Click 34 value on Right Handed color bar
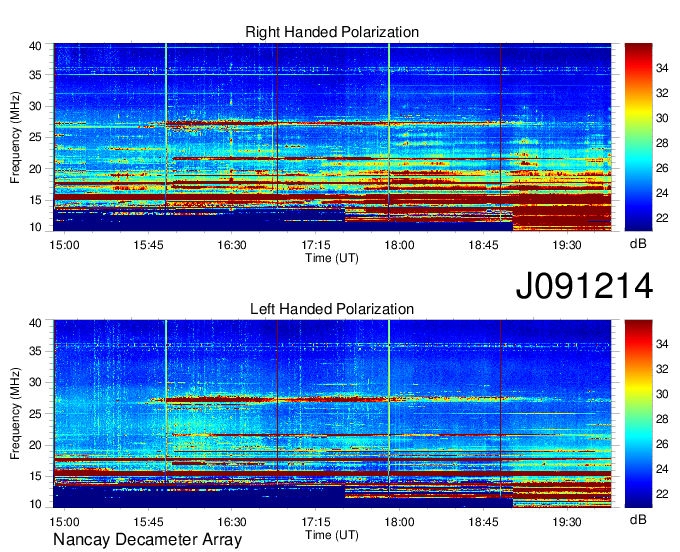 coord(662,68)
